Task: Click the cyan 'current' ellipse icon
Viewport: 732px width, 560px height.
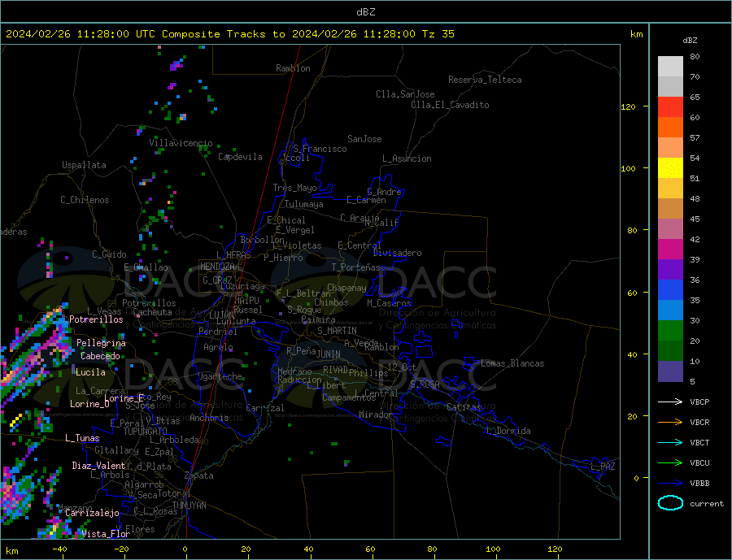Action: pos(670,503)
